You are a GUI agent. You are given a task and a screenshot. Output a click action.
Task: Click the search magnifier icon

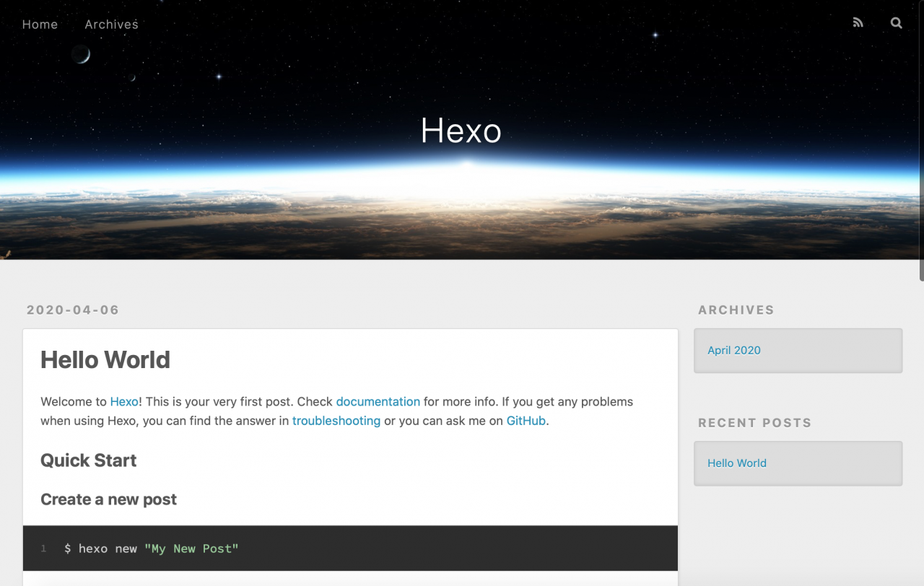pyautogui.click(x=896, y=23)
